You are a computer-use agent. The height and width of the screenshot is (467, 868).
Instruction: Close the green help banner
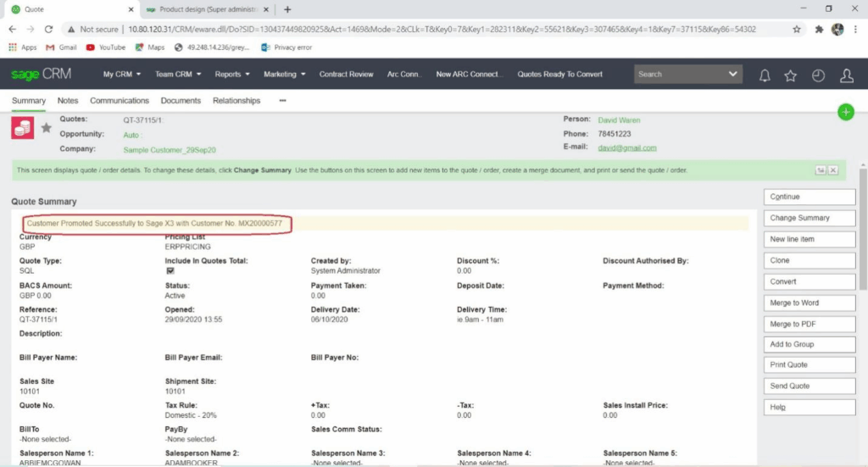(832, 170)
